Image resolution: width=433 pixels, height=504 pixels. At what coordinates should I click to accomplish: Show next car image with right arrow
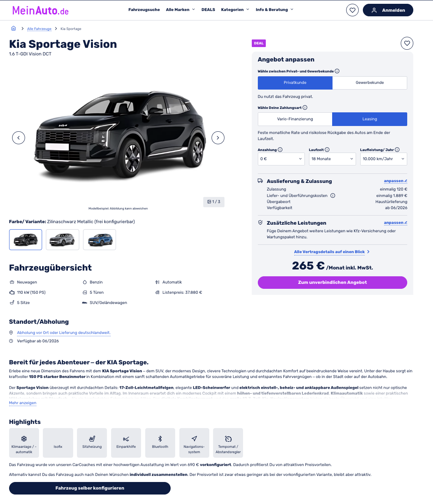point(218,138)
